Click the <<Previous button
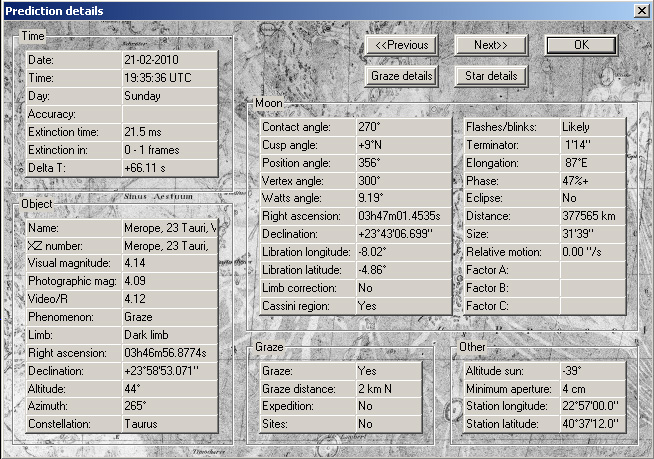 [401, 45]
